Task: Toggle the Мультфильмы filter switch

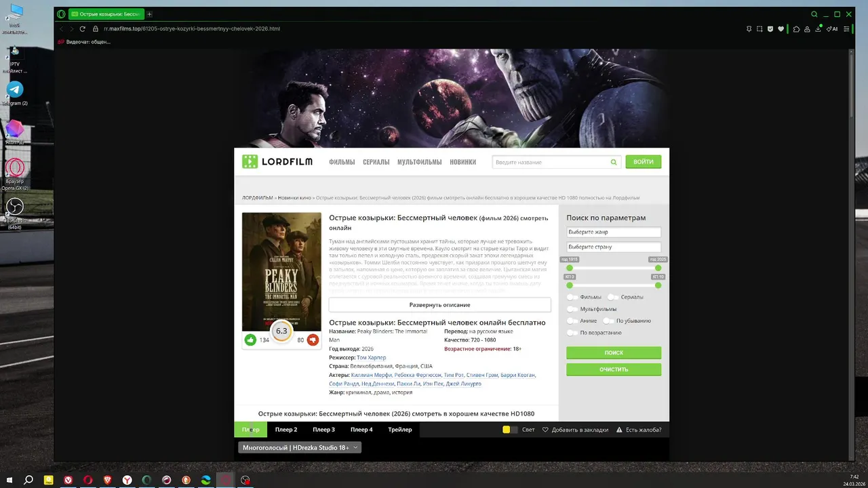Action: (x=573, y=309)
